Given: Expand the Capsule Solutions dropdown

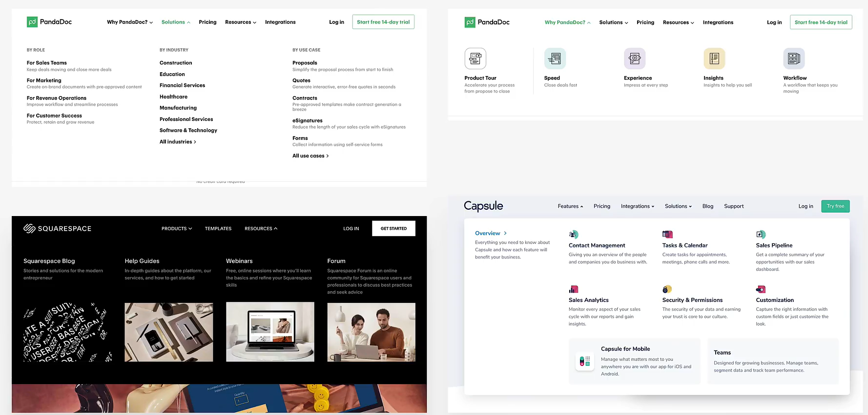Looking at the screenshot, I should point(678,206).
